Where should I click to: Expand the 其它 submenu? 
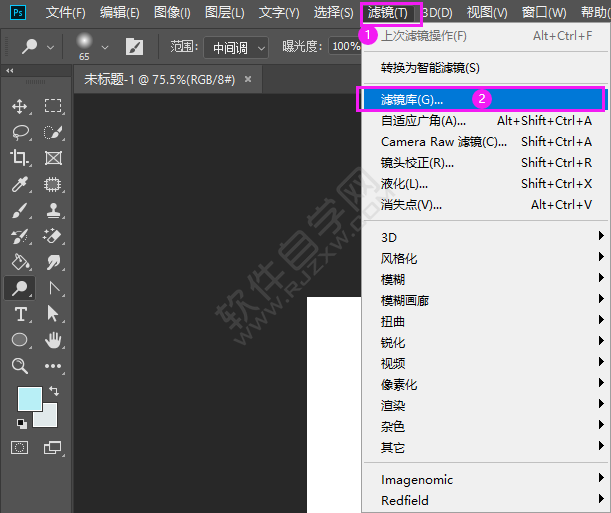click(x=486, y=448)
